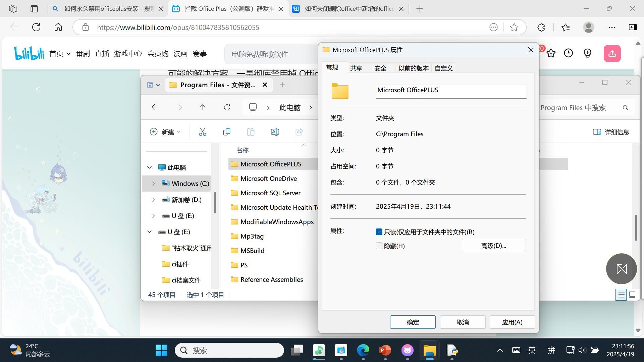Image resolution: width=644 pixels, height=362 pixels.
Task: Open Task View on taskbar
Action: coord(297,350)
